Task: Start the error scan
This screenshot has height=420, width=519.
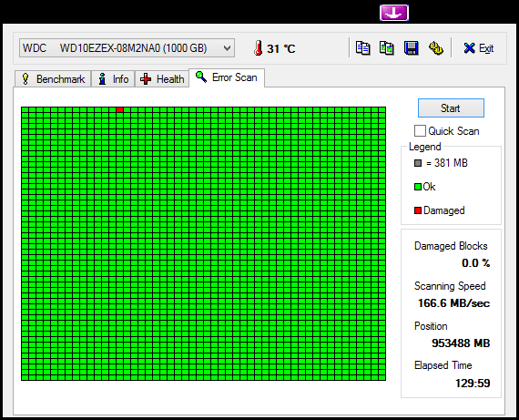Action: point(451,108)
